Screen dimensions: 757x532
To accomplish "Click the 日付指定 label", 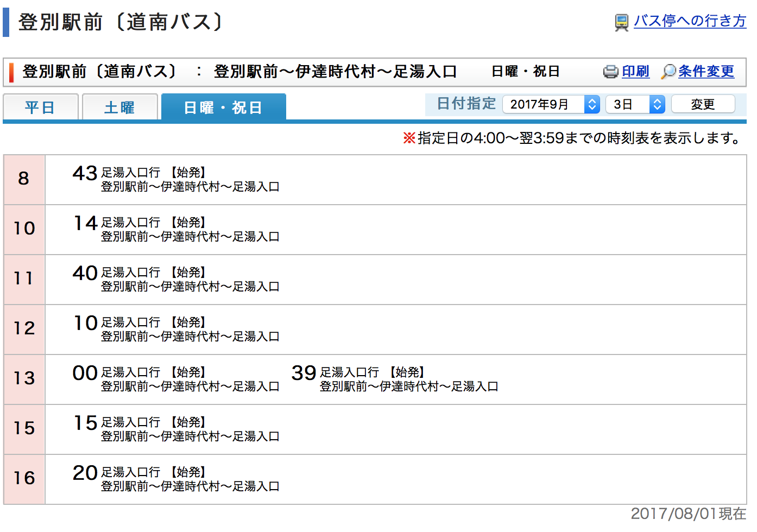I will (466, 104).
